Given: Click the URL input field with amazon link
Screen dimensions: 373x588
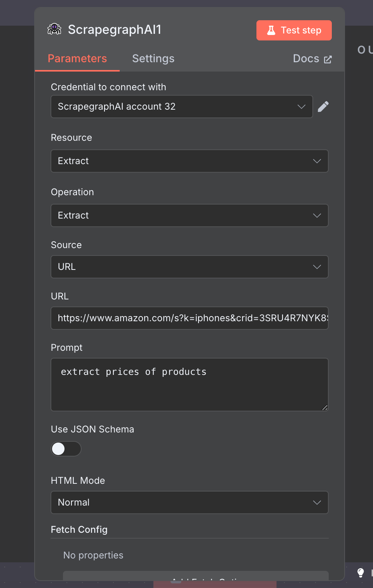Looking at the screenshot, I should 190,318.
